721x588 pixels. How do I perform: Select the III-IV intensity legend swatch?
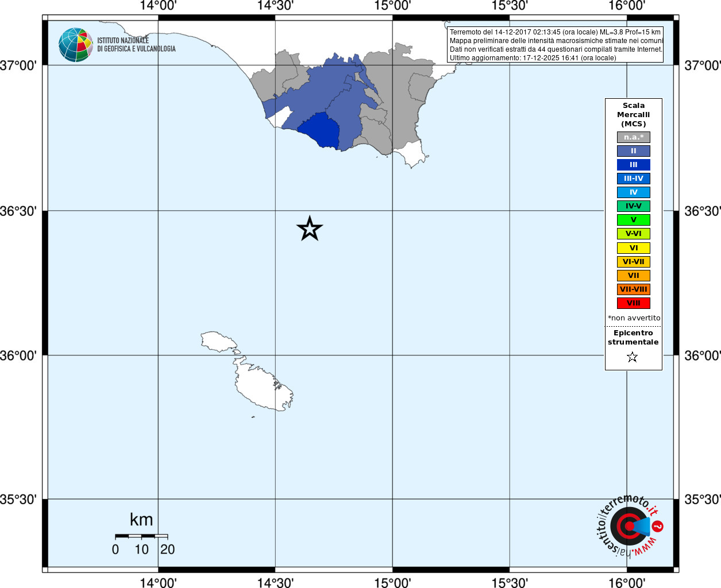pos(634,179)
